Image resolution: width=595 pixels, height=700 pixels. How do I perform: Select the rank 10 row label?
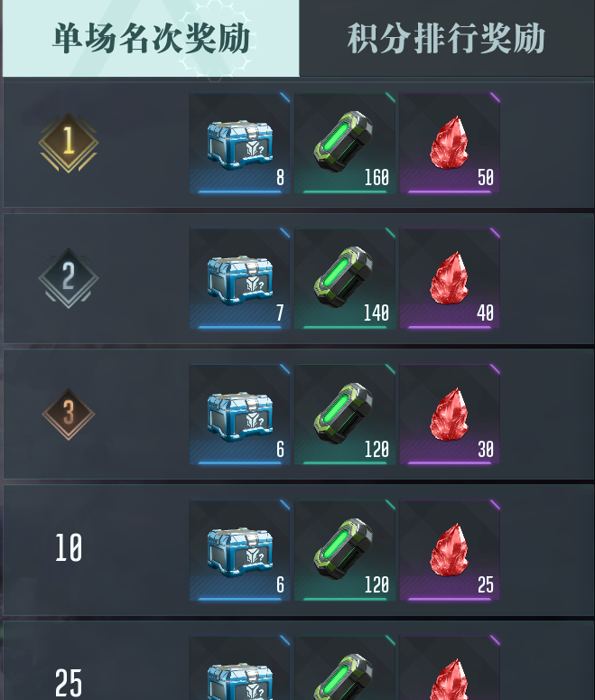point(69,547)
